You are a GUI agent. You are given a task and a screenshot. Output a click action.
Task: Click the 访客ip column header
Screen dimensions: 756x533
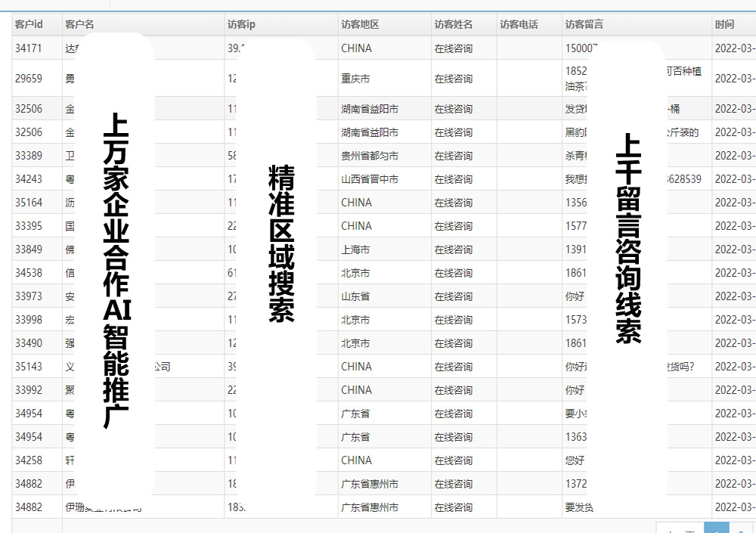[x=242, y=24]
